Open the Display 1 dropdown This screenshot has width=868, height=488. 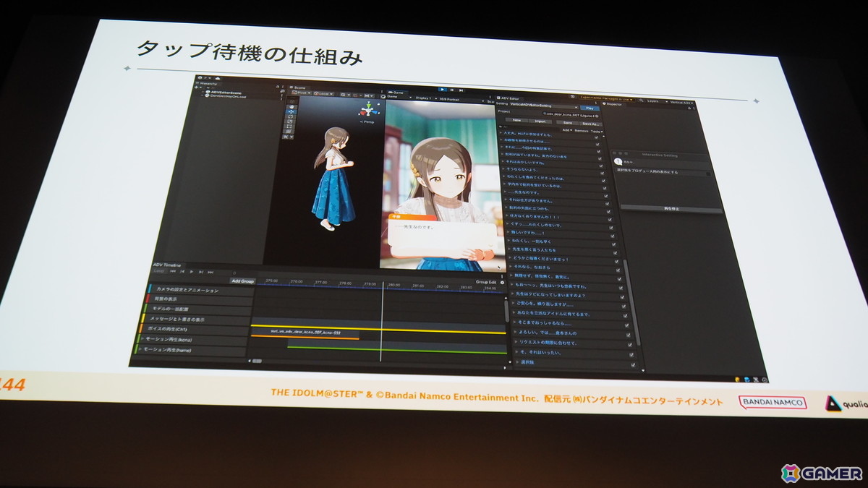425,98
